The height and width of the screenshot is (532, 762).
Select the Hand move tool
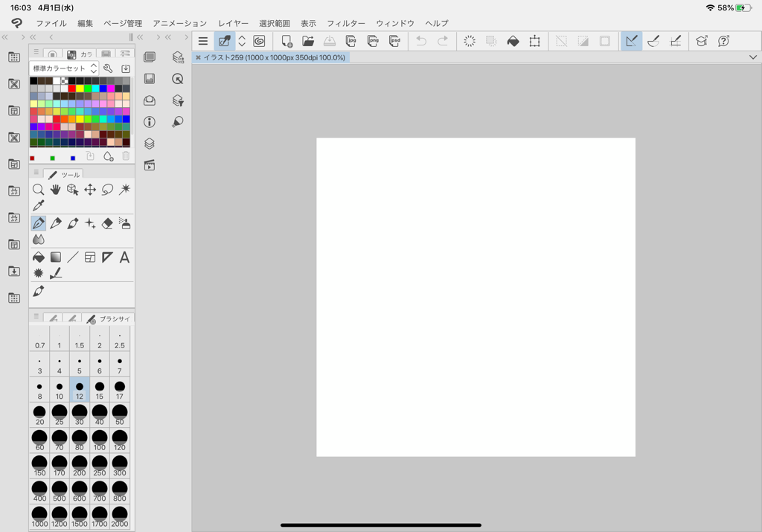point(55,190)
